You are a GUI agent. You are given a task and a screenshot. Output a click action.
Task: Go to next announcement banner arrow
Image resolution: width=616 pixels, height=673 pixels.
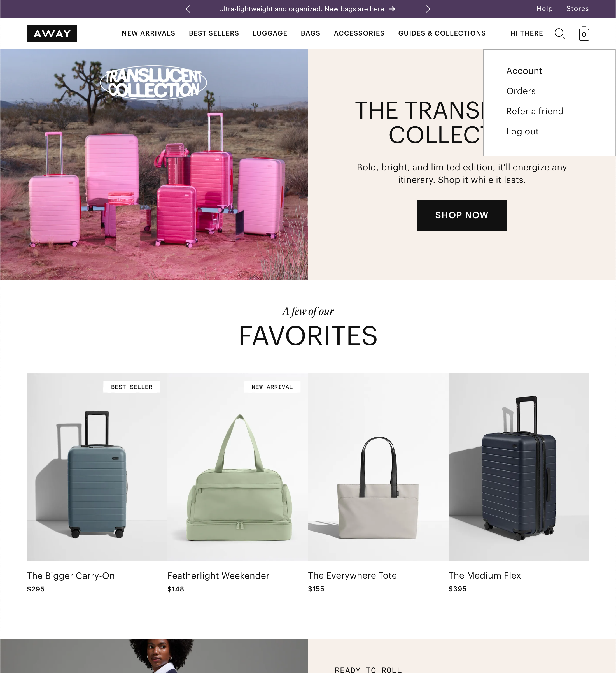click(x=428, y=9)
